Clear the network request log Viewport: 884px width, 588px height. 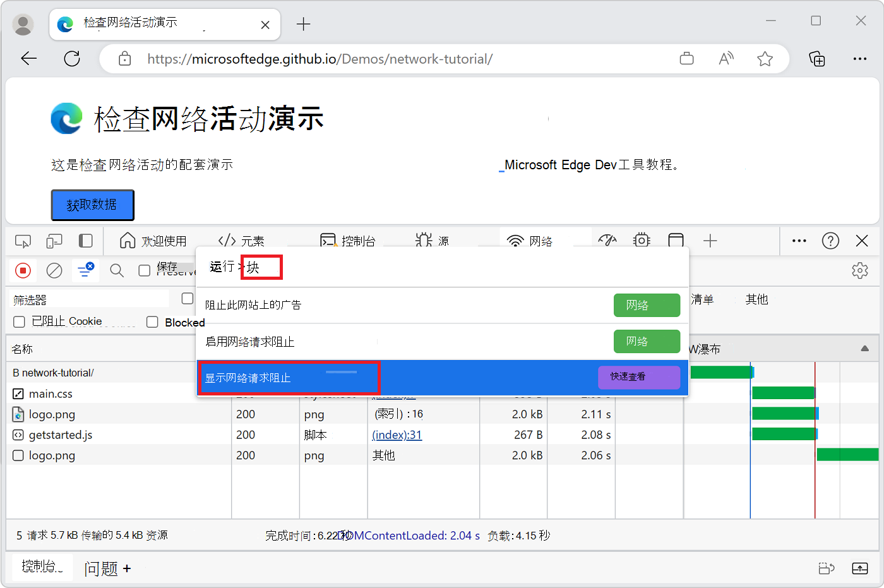[54, 270]
